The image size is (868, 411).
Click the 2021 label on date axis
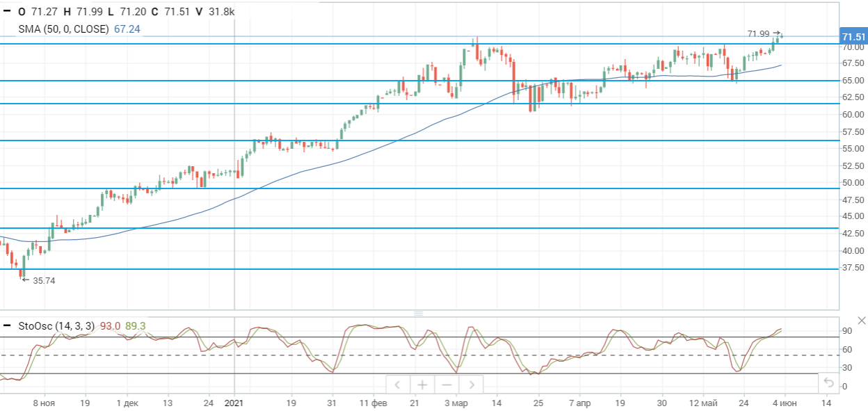[x=234, y=403]
